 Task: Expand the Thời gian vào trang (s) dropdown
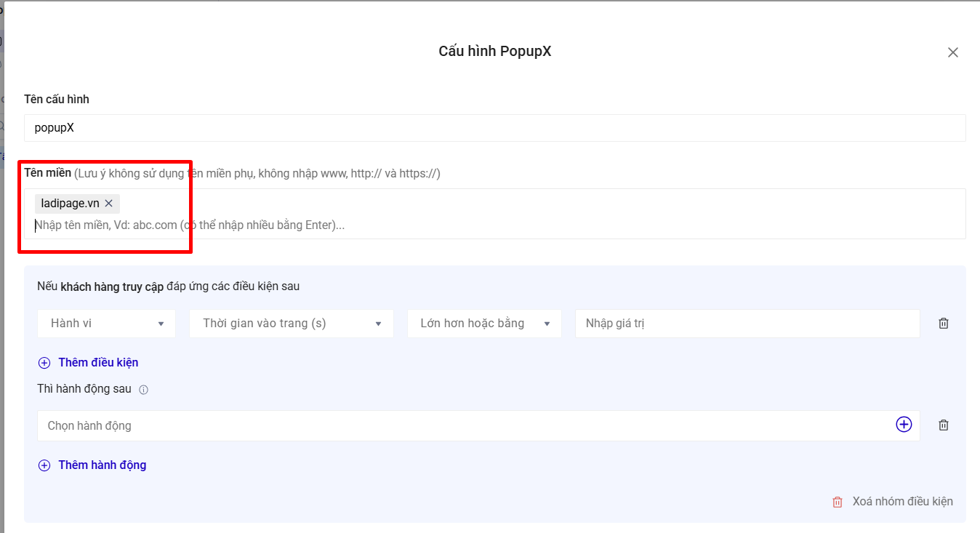click(x=292, y=324)
